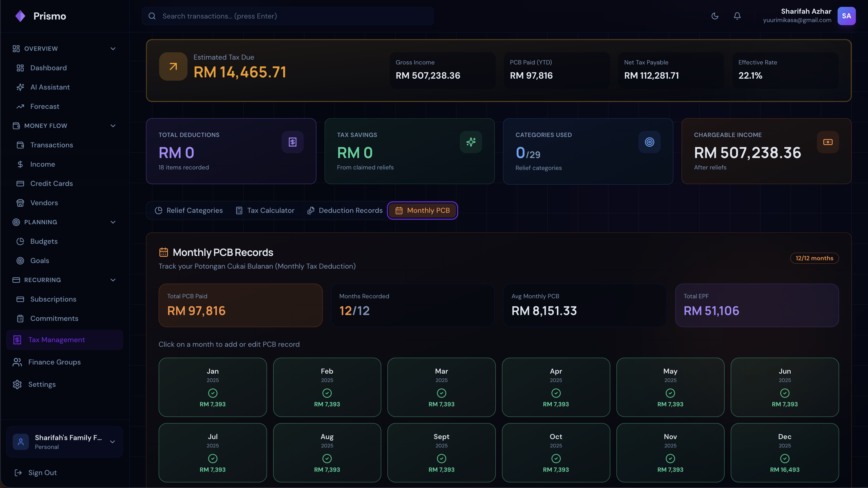This screenshot has height=488, width=868.
Task: Collapse the Overview sidebar section
Action: pyautogui.click(x=113, y=48)
